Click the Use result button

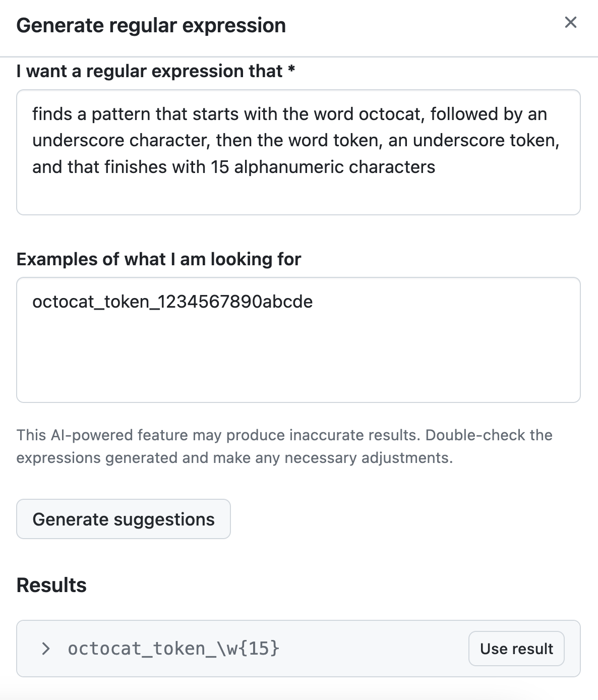516,649
